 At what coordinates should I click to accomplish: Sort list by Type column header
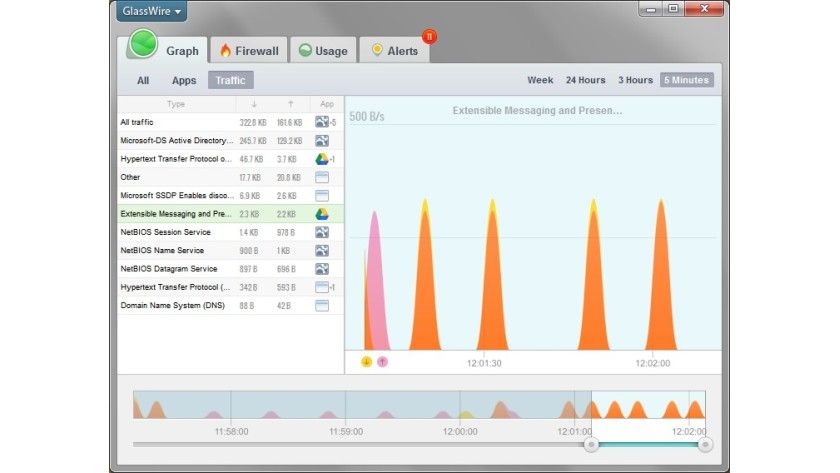click(x=176, y=104)
